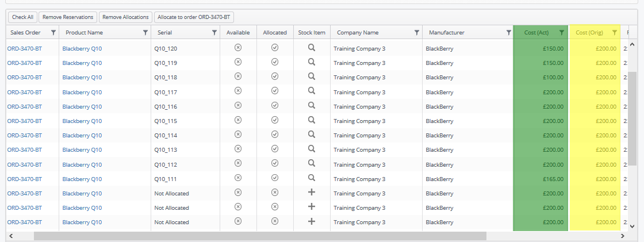Screen dimensions: 644x242
Task: Toggle Allocated check for serial Q10_111
Action: point(275,178)
